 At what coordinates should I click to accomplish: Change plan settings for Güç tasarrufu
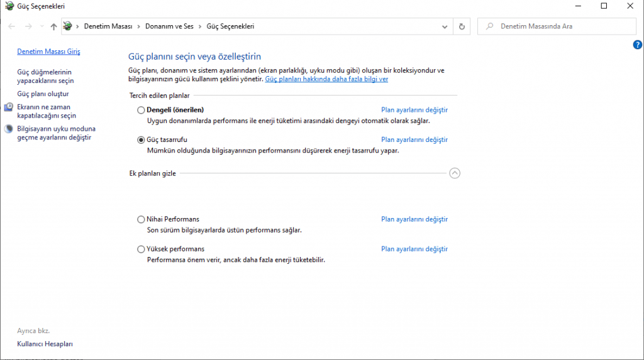pos(414,139)
